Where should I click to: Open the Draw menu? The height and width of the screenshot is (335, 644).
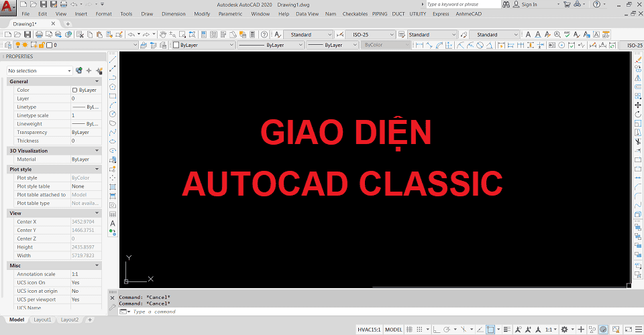pyautogui.click(x=147, y=14)
